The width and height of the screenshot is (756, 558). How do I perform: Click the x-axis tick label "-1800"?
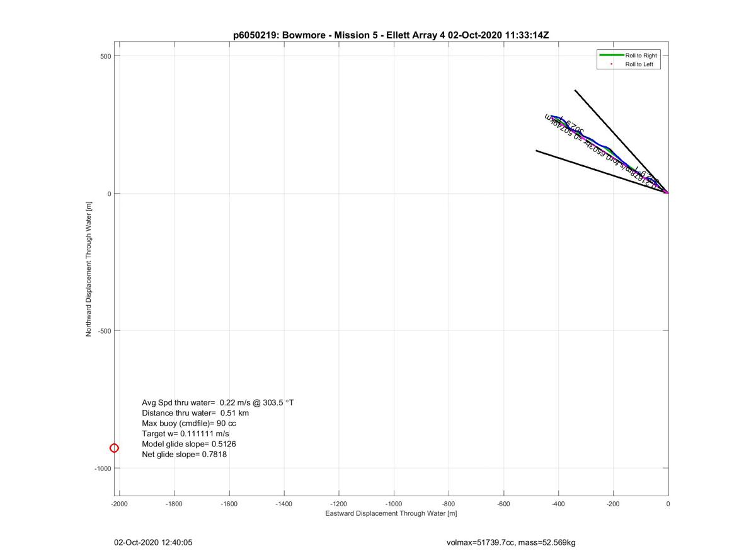[174, 504]
